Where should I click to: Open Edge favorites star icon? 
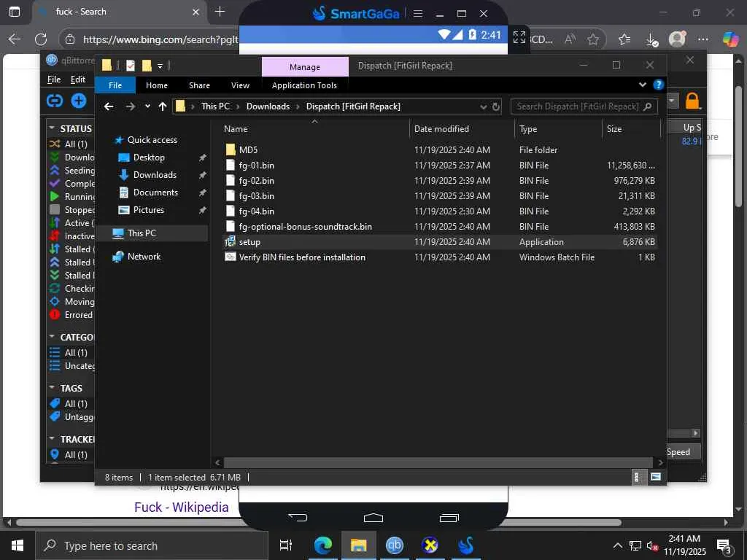592,39
